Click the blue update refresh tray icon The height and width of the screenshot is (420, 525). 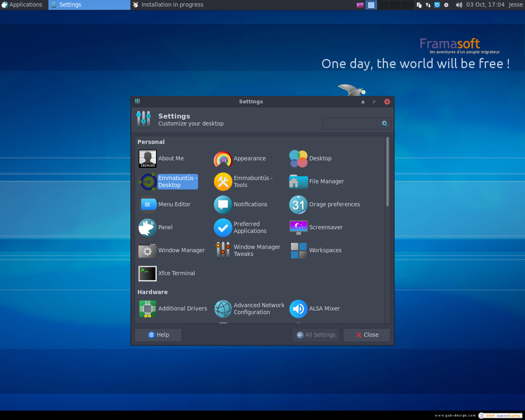[x=437, y=5]
